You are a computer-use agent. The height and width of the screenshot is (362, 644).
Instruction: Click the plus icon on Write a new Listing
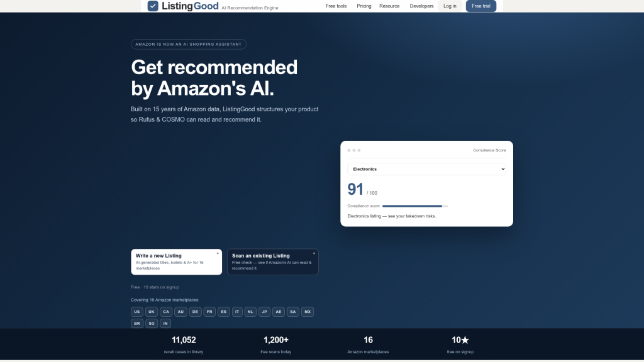coord(218,254)
